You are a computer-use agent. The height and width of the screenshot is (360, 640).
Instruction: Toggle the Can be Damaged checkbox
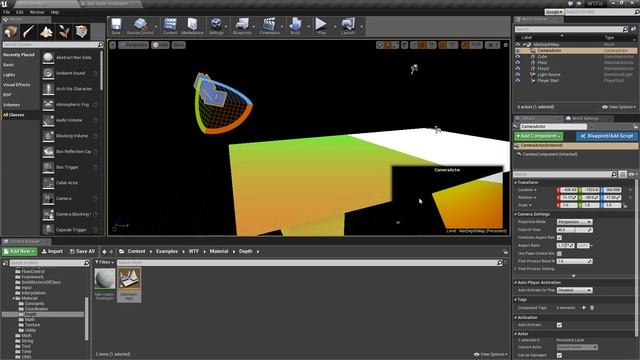559,355
